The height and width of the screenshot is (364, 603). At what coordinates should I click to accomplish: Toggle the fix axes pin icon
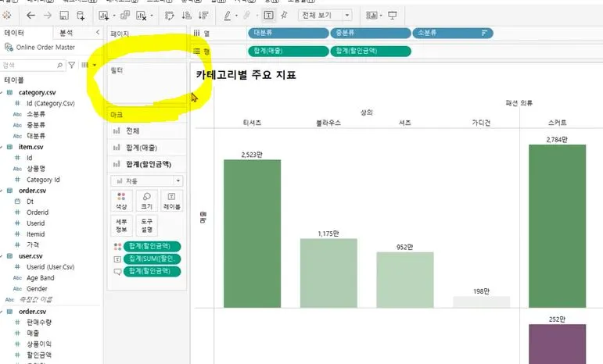coord(284,16)
